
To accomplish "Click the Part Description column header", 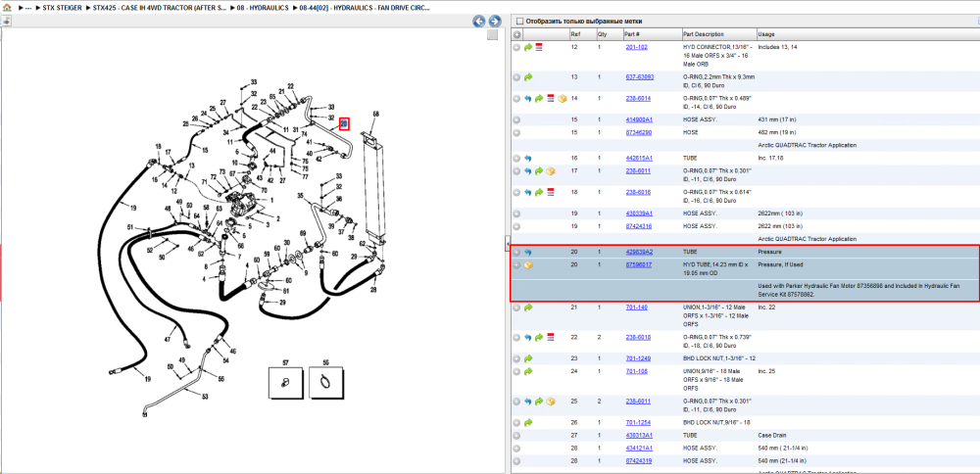I will (718, 34).
